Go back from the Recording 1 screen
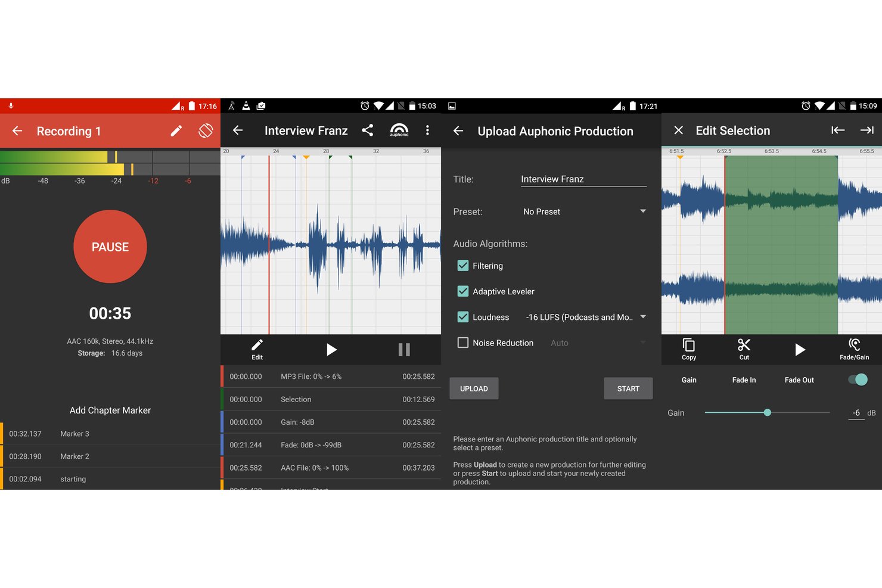882x588 pixels. [17, 131]
